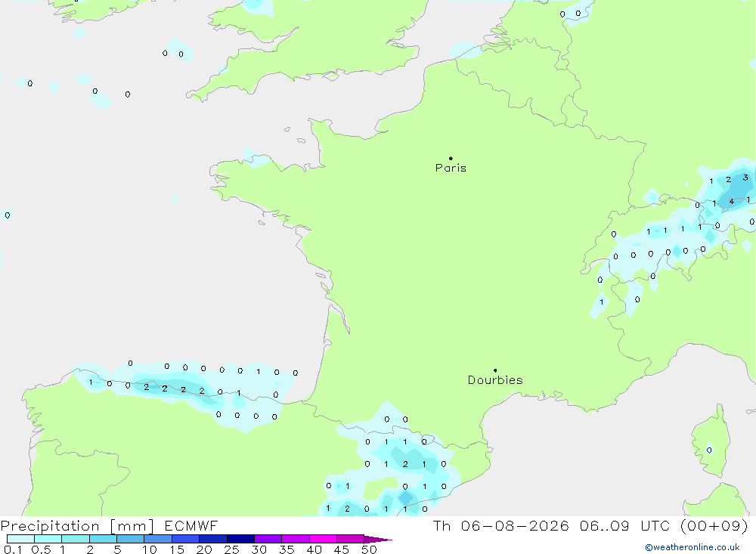Click the '50' legend scale label

[x=369, y=549]
